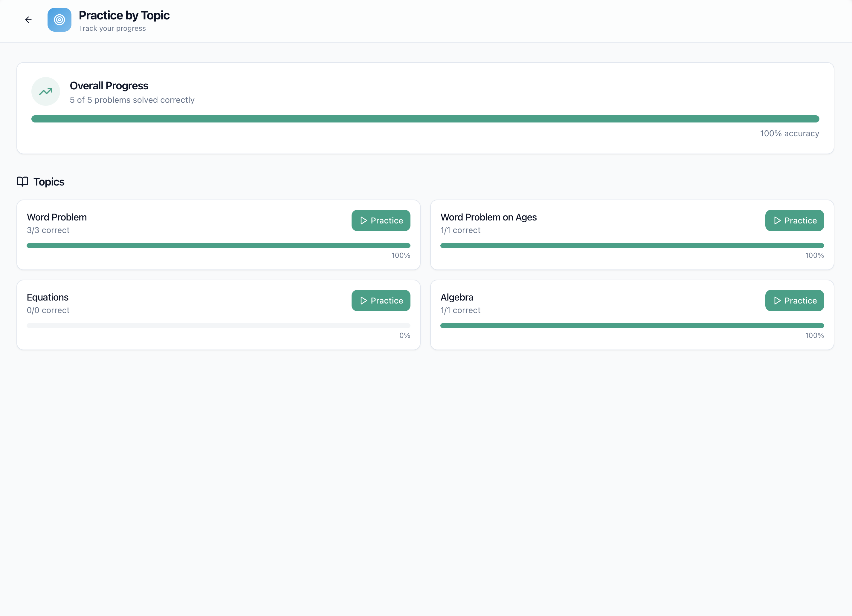Click play triangle icon in Equations card
The width and height of the screenshot is (852, 616).
pyautogui.click(x=363, y=301)
